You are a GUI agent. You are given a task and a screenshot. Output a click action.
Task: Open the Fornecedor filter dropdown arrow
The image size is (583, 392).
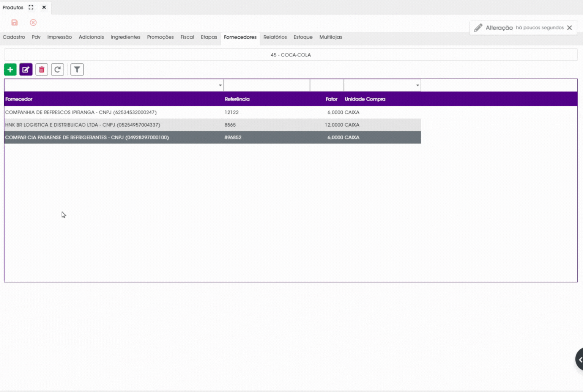coord(220,85)
